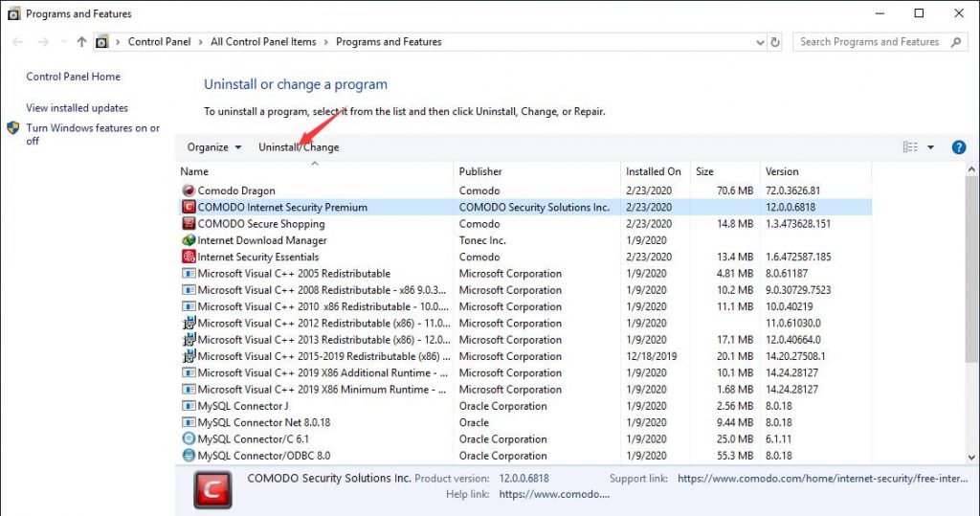
Task: Click the MySQL Connector/ODBC 8.0 icon
Action: (x=189, y=456)
